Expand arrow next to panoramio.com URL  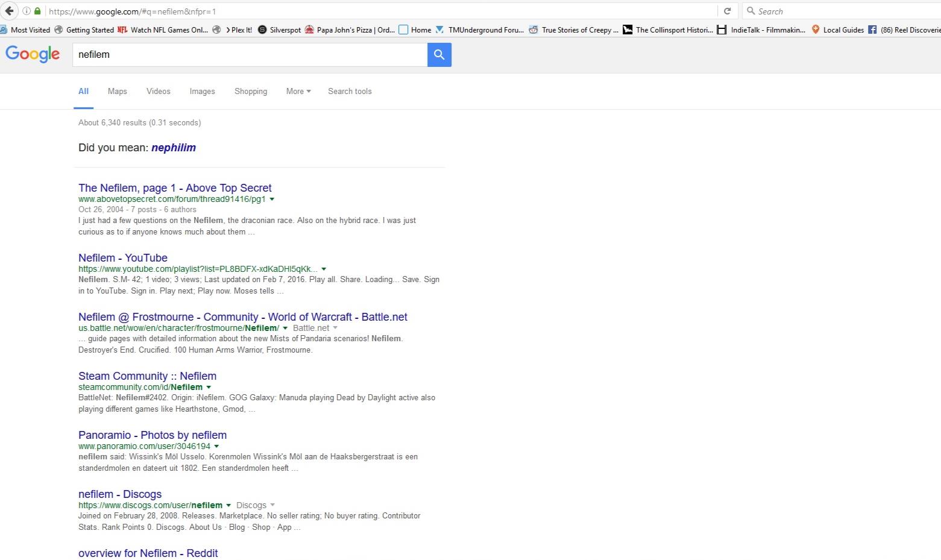216,446
